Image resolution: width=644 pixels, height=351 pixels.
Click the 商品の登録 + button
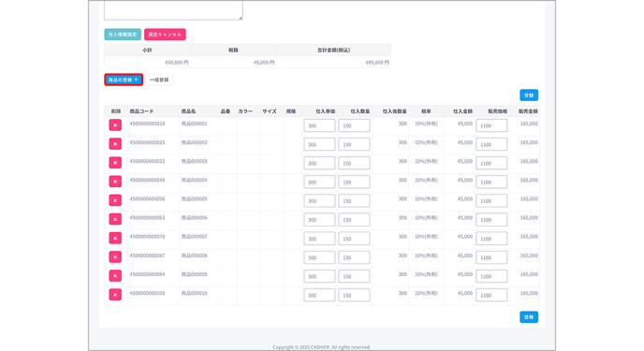pyautogui.click(x=124, y=80)
